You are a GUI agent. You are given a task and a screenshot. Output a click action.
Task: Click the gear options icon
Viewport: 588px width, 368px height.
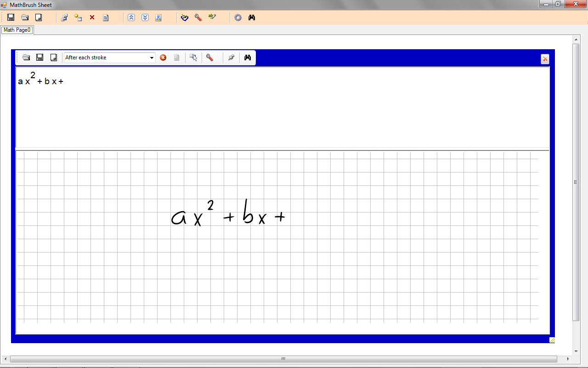(238, 17)
